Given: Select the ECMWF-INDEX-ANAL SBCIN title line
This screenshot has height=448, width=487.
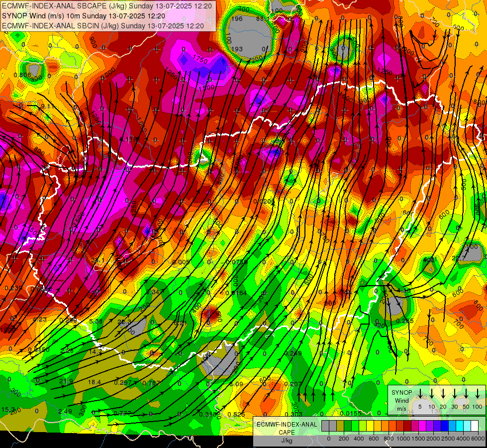Looking at the screenshot, I should point(103,26).
